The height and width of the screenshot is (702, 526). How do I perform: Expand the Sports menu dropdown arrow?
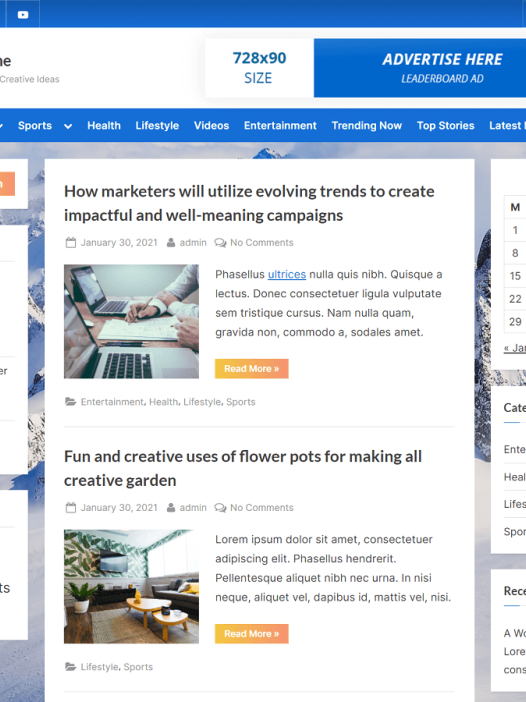tap(68, 126)
